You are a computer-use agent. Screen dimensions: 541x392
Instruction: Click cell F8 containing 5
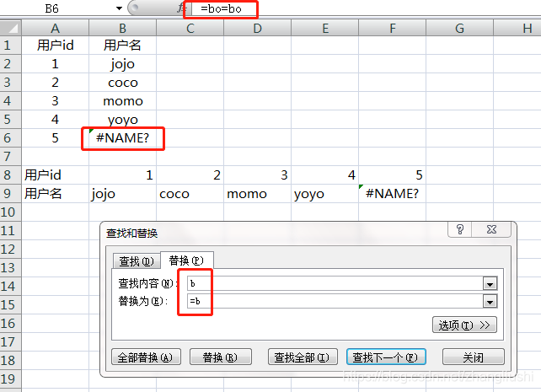pos(393,175)
